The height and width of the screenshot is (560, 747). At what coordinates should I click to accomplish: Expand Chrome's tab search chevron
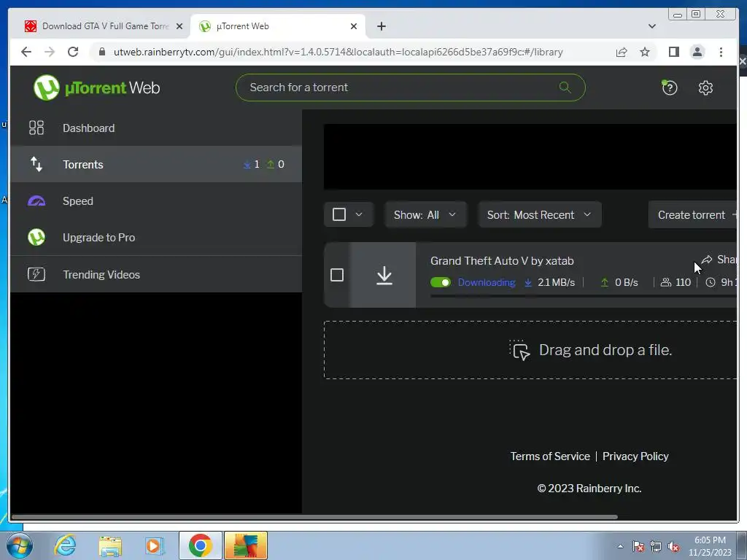[651, 26]
